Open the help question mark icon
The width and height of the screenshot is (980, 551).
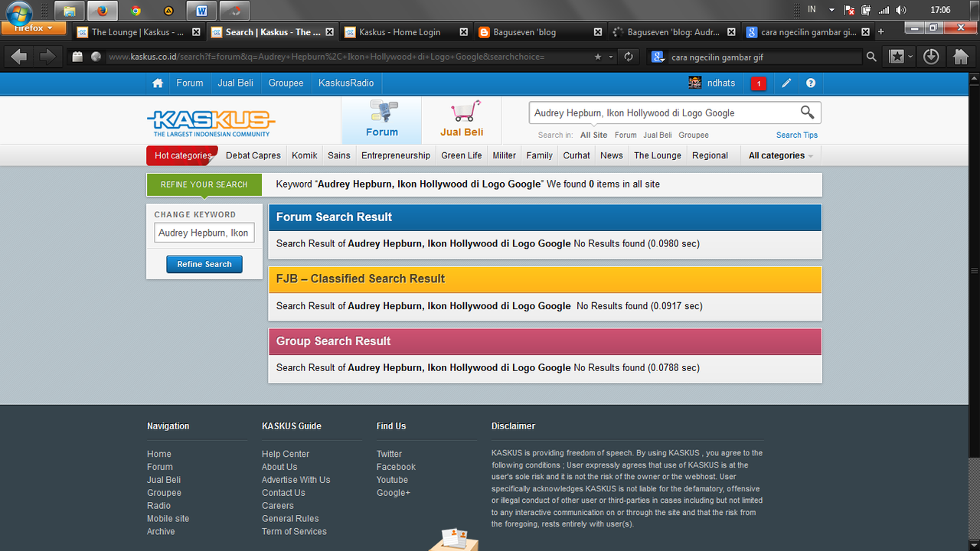click(811, 83)
